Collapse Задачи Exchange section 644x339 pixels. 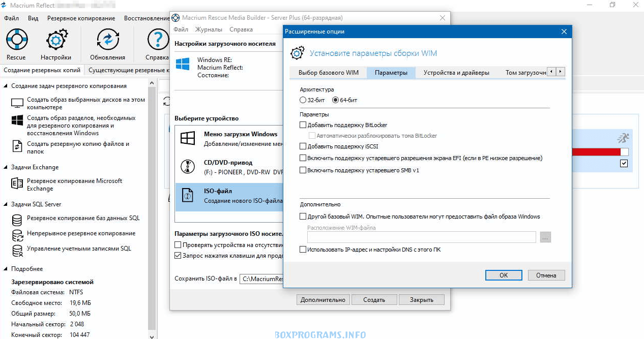pyautogui.click(x=6, y=167)
